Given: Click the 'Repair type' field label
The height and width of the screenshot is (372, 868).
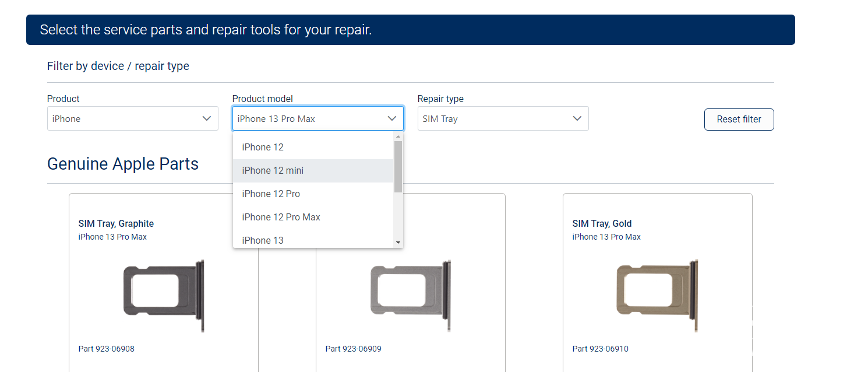Looking at the screenshot, I should click(x=440, y=99).
